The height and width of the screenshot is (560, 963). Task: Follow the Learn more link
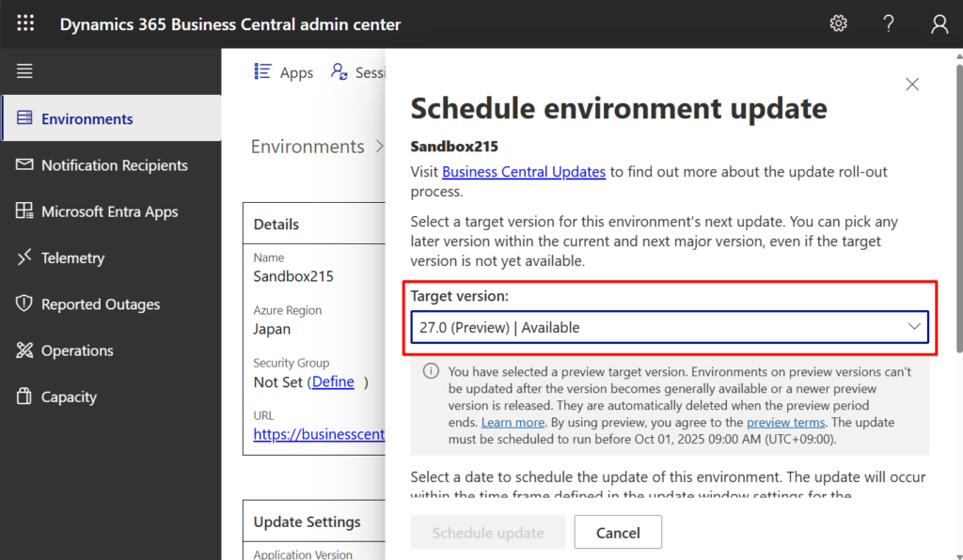(513, 423)
